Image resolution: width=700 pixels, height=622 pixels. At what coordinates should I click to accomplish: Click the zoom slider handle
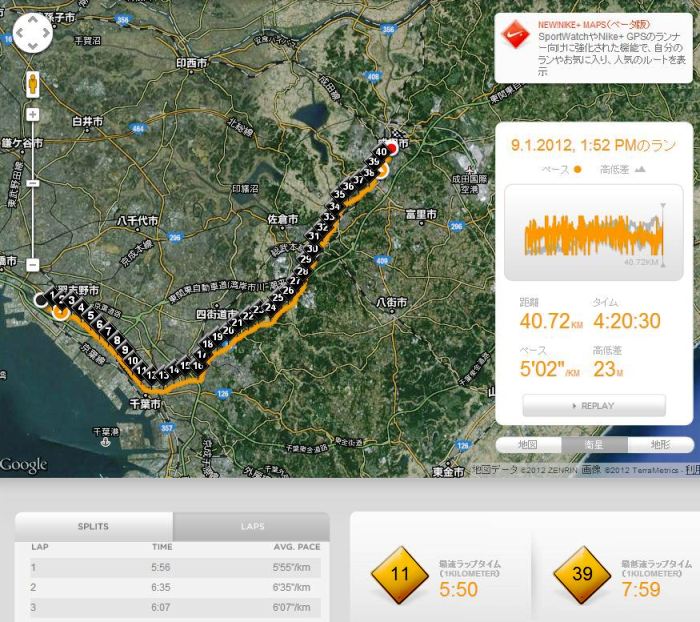[33, 183]
